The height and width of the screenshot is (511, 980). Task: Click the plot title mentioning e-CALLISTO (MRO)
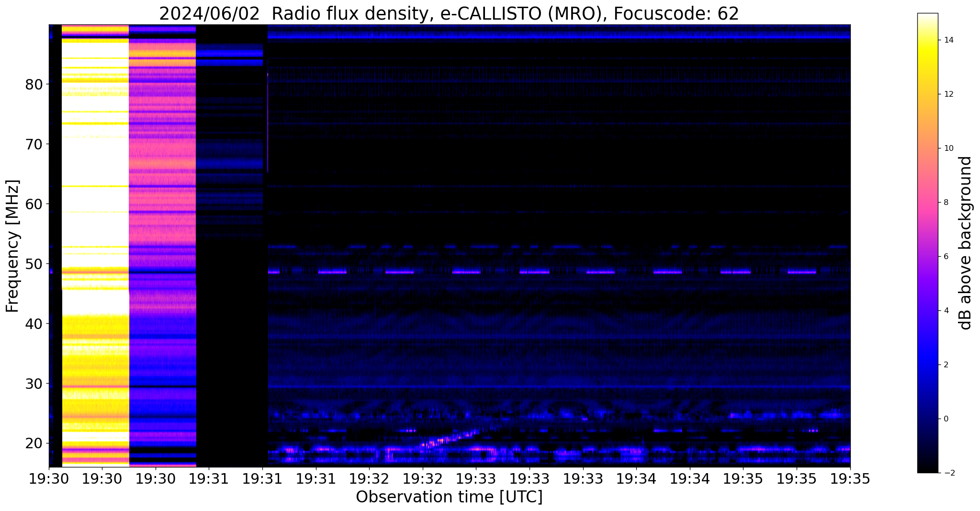(x=449, y=13)
